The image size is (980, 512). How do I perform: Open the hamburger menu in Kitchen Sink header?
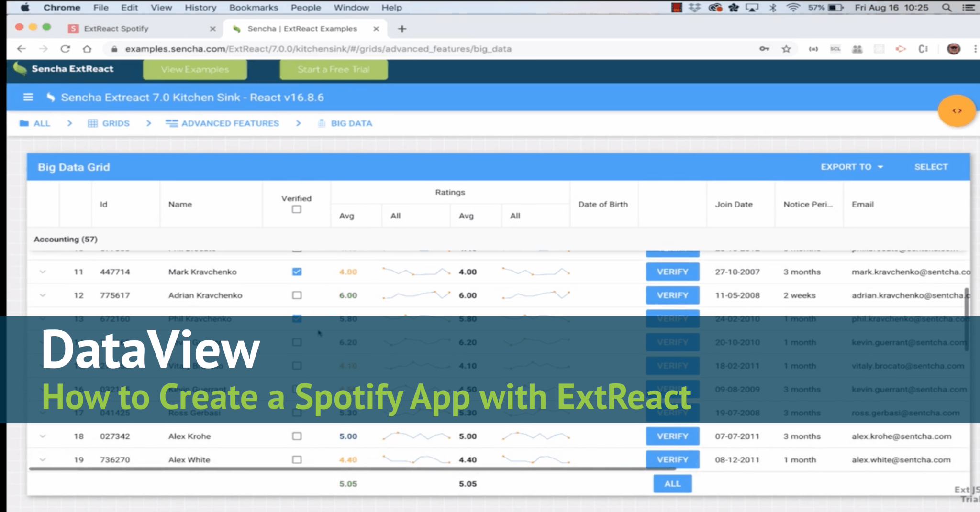pyautogui.click(x=28, y=97)
